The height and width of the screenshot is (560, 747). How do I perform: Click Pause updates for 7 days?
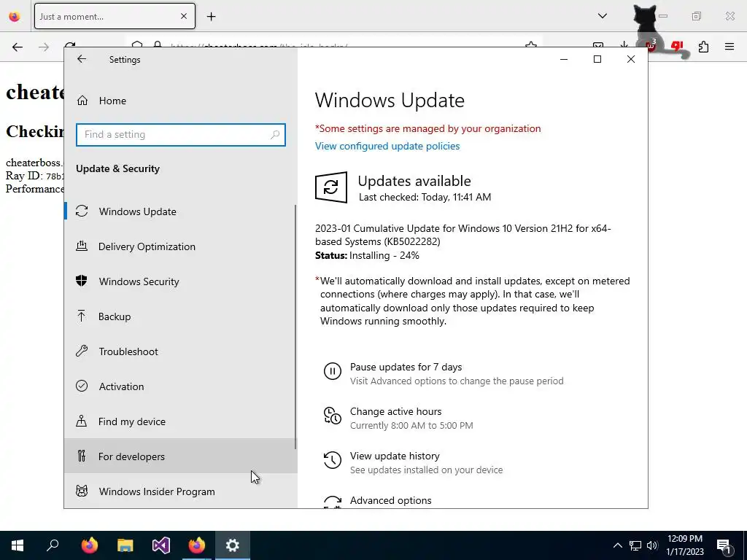(406, 367)
